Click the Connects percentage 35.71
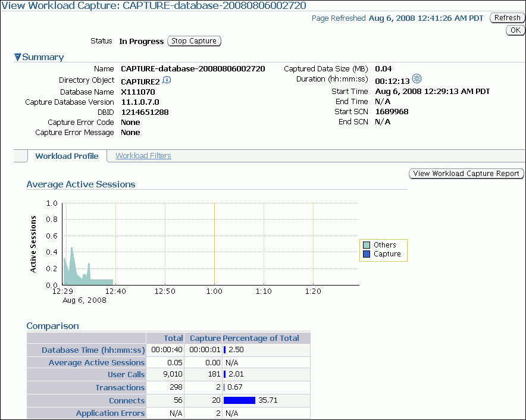 268,400
